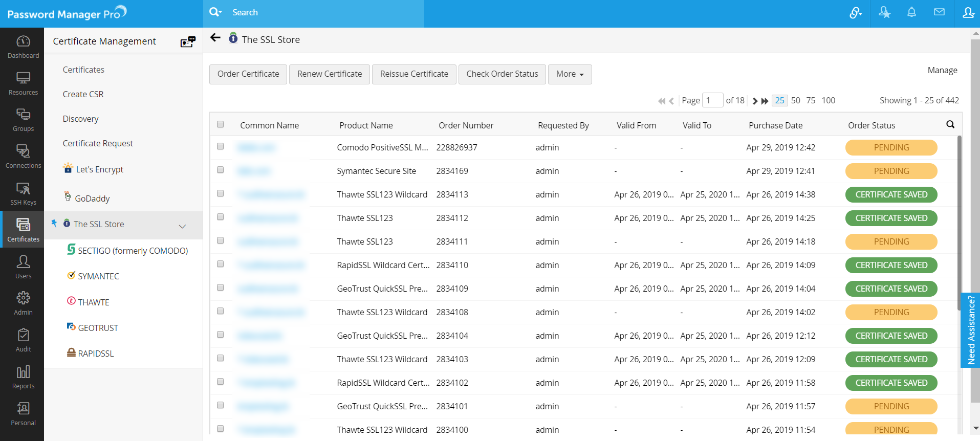Check the row for order 228826937
The height and width of the screenshot is (441, 980).
tap(221, 146)
